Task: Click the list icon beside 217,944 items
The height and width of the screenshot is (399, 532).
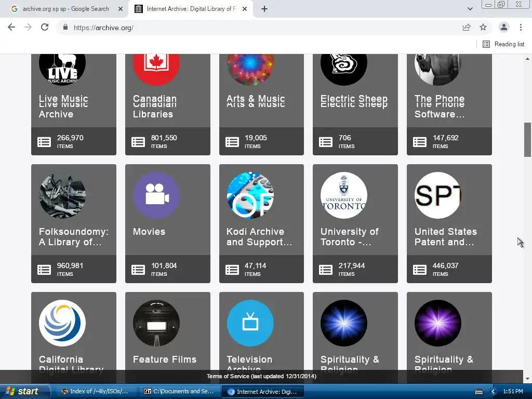Action: click(326, 270)
